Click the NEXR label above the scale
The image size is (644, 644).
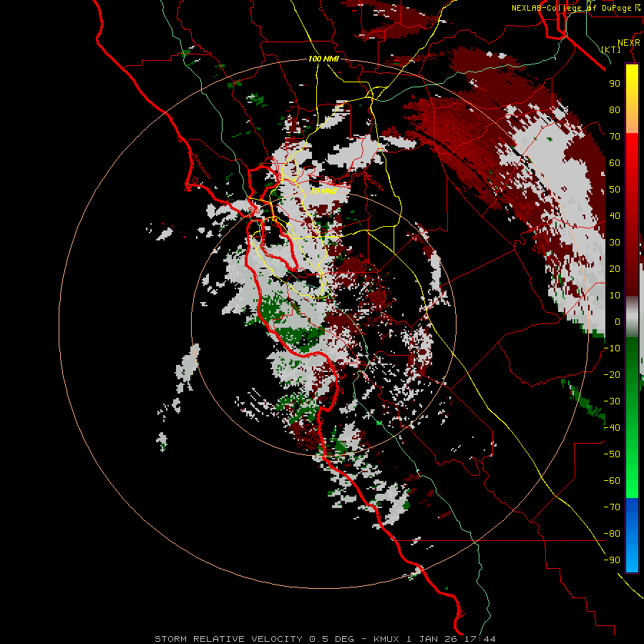click(628, 43)
